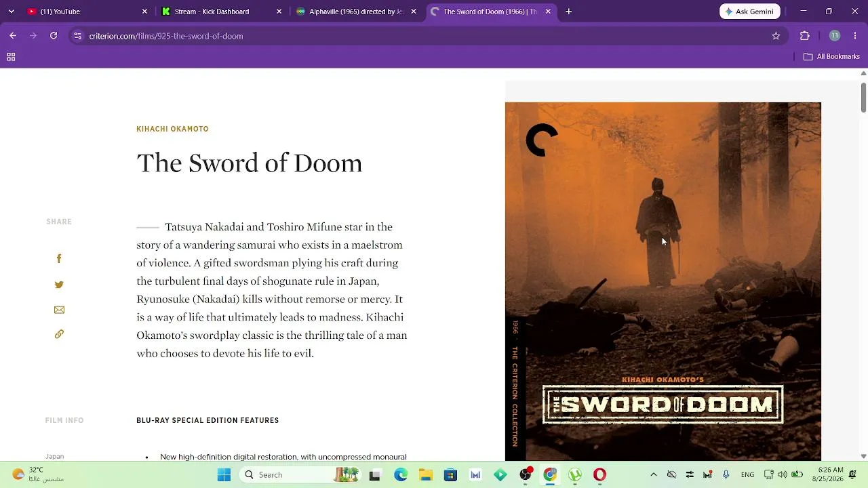Click the Sword of Doom cover image
The width and height of the screenshot is (868, 488).
[x=663, y=281]
